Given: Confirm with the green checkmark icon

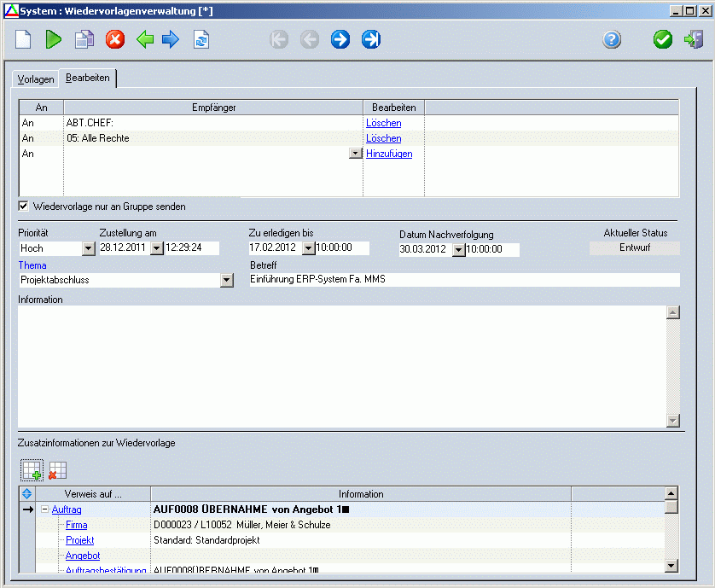Looking at the screenshot, I should 663,39.
